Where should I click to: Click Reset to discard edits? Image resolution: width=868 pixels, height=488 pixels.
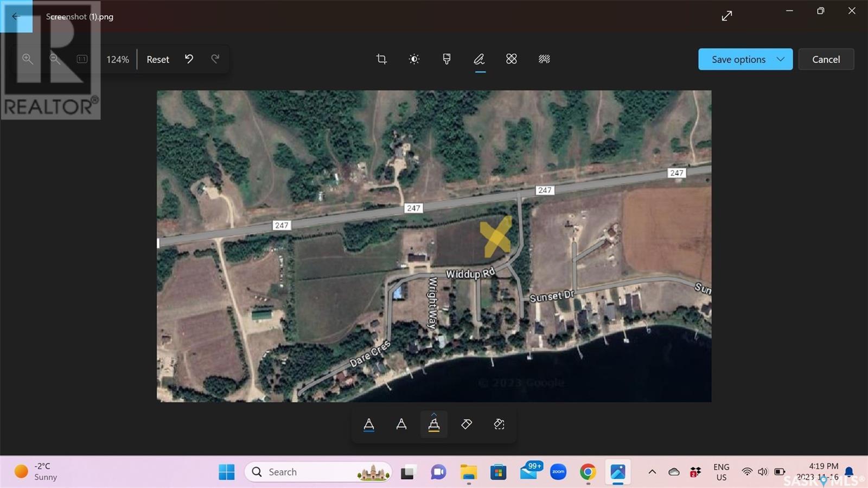[x=158, y=60]
